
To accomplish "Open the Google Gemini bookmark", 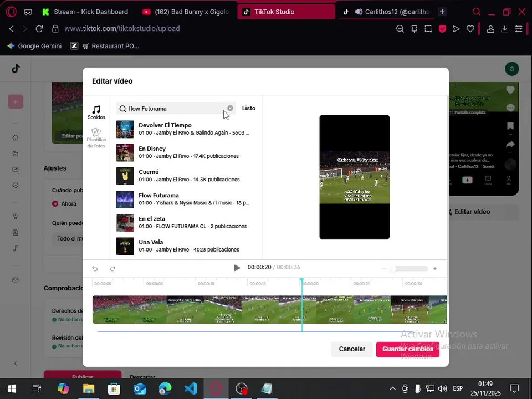I will [x=34, y=46].
